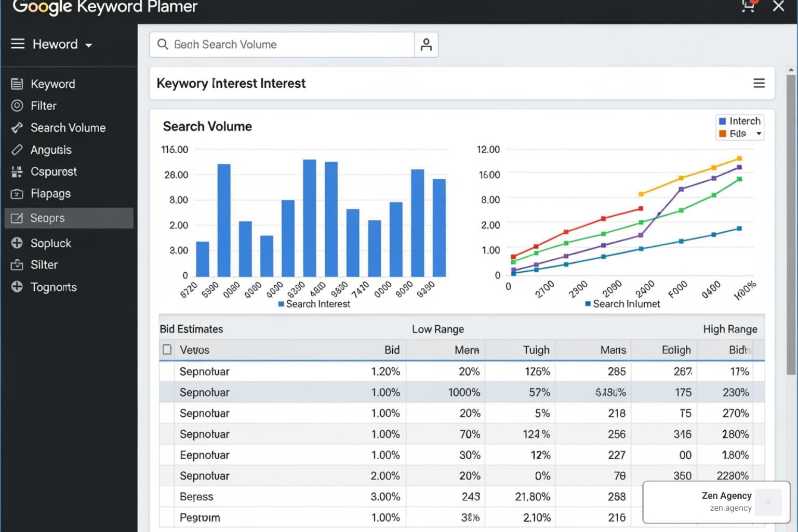The width and height of the screenshot is (798, 532).
Task: Sort by the Mans column header
Action: click(614, 350)
